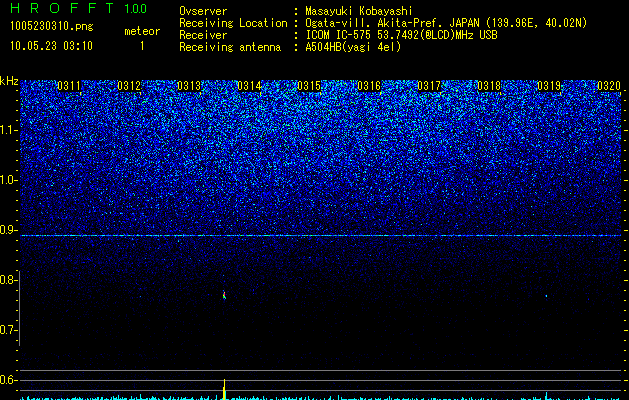629x400 pixels.
Task: Click the A504HB(yagi 4el) antenna text
Action: click(x=353, y=47)
